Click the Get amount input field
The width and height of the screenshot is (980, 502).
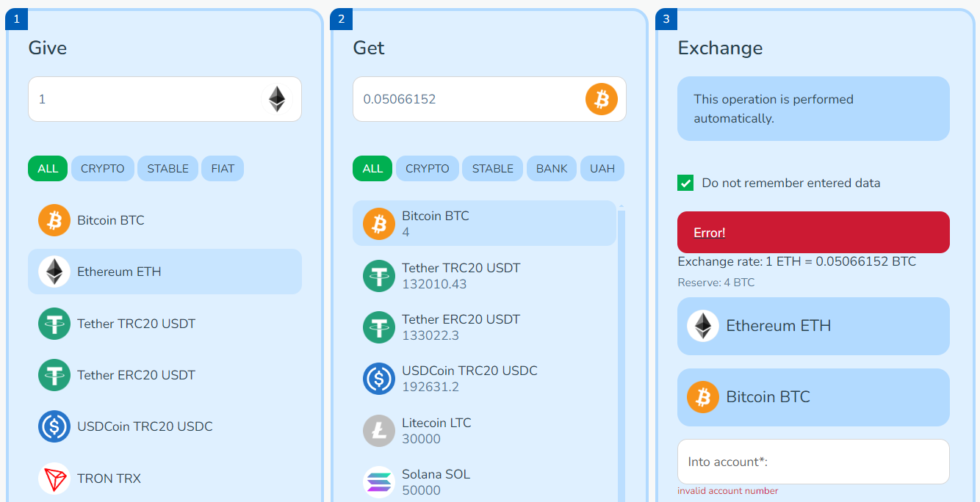489,99
